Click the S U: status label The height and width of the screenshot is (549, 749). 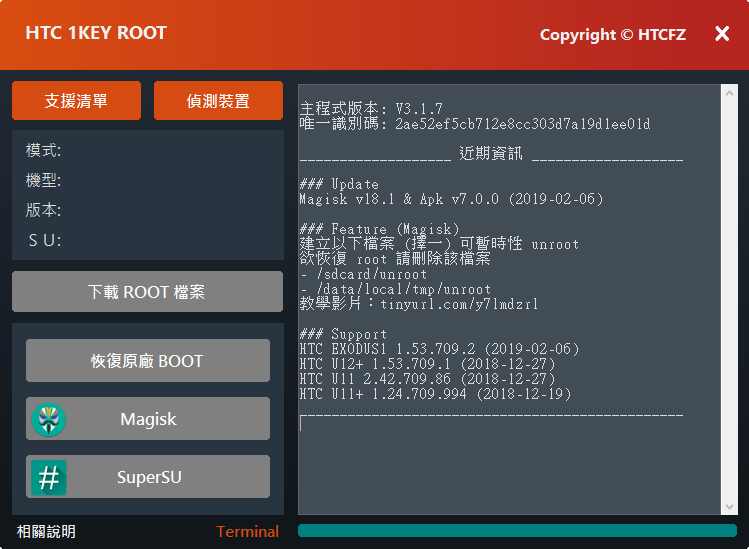(45, 240)
